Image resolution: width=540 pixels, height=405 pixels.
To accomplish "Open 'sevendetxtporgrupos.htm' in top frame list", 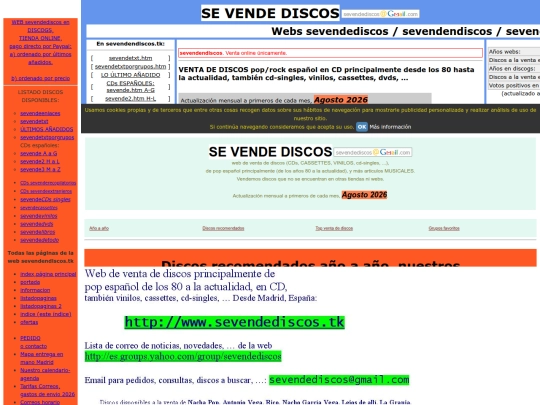I will click(x=130, y=66).
